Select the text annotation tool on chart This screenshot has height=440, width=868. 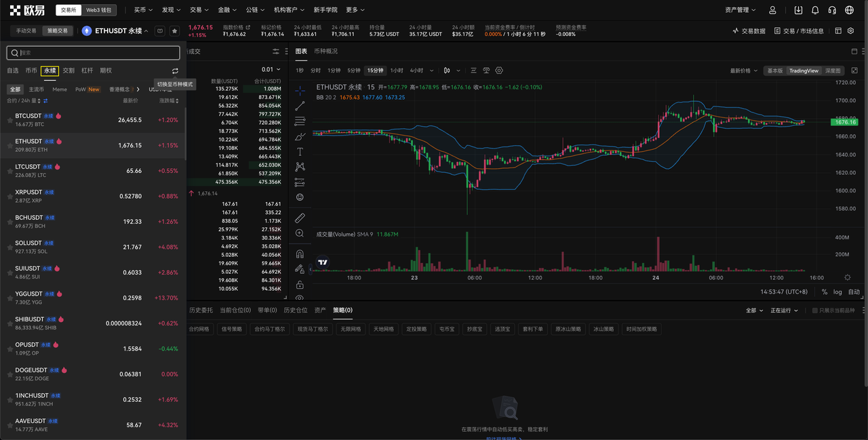tap(300, 151)
